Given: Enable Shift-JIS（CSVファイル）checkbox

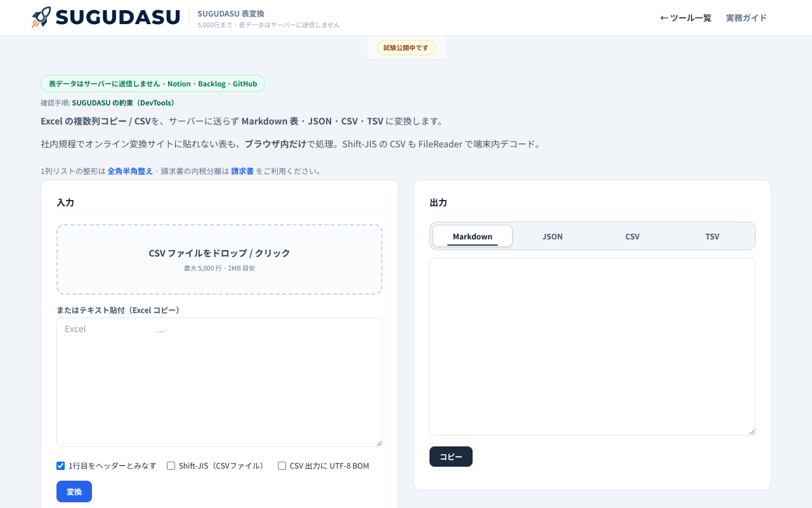Looking at the screenshot, I should coord(171,465).
